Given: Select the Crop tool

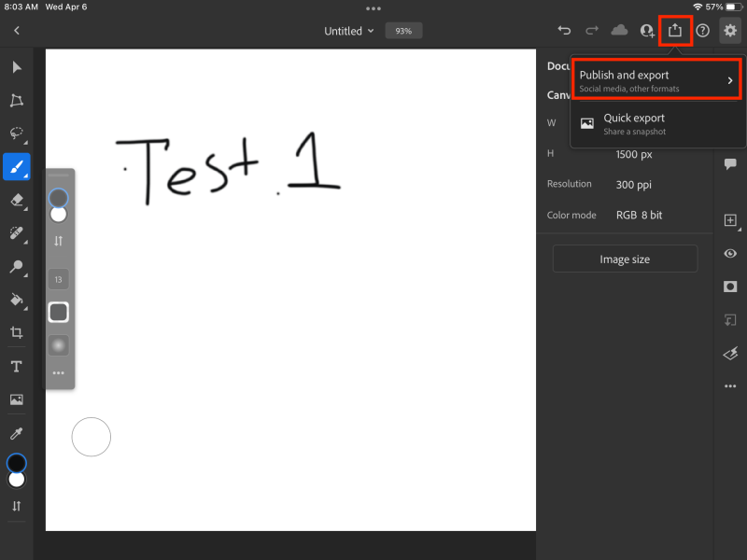Looking at the screenshot, I should (x=16, y=332).
